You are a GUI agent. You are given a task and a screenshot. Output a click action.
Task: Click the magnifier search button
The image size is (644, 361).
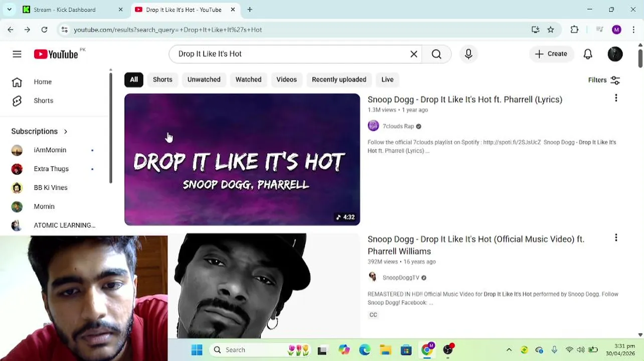(436, 54)
